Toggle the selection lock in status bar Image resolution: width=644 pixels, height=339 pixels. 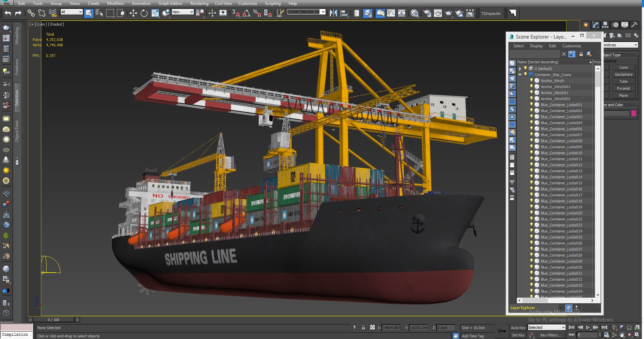point(363,328)
